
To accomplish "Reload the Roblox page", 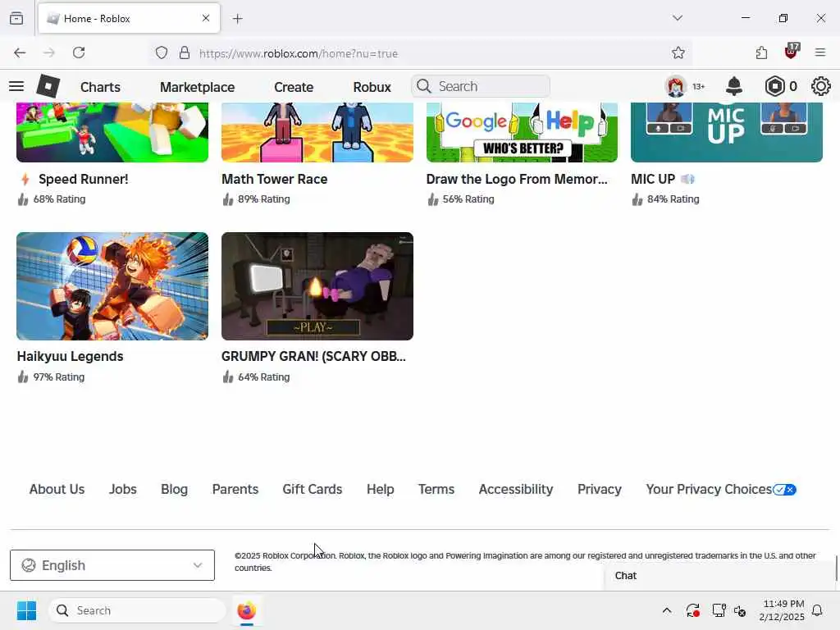I will point(79,52).
